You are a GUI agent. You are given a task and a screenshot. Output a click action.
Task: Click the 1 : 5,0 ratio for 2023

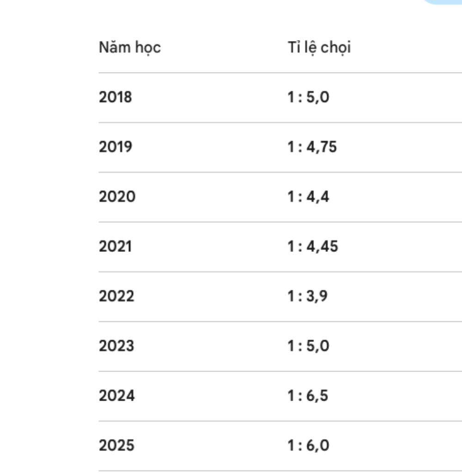tap(308, 346)
